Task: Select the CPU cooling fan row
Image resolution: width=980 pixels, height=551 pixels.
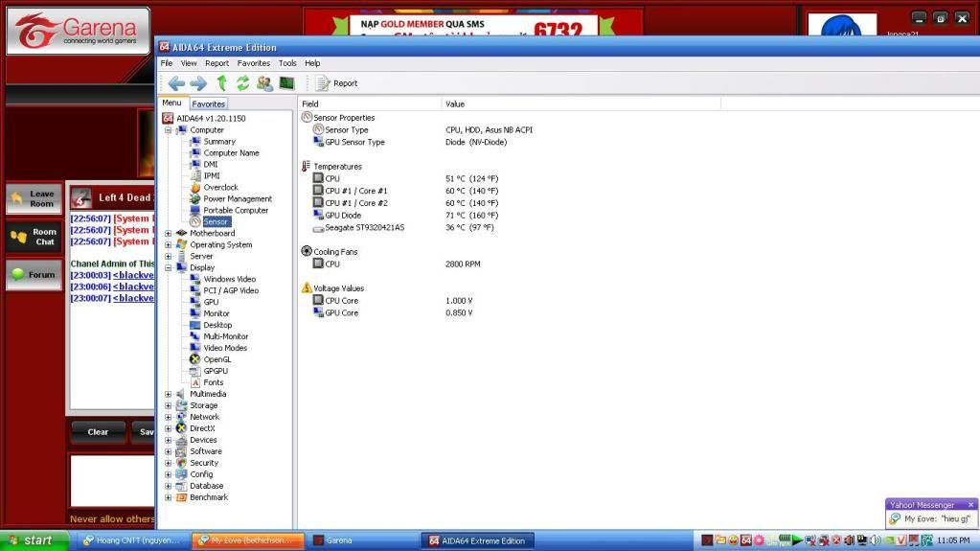Action: [397, 264]
